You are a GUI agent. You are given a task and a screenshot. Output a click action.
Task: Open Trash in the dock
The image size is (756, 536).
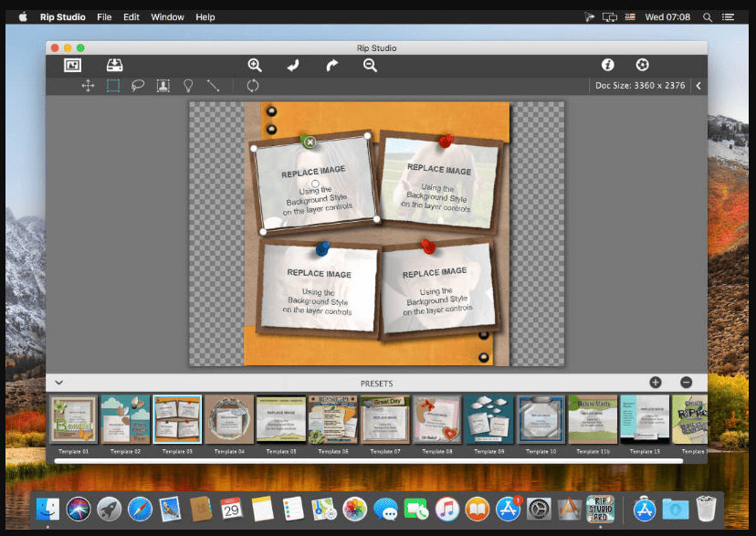pos(706,509)
